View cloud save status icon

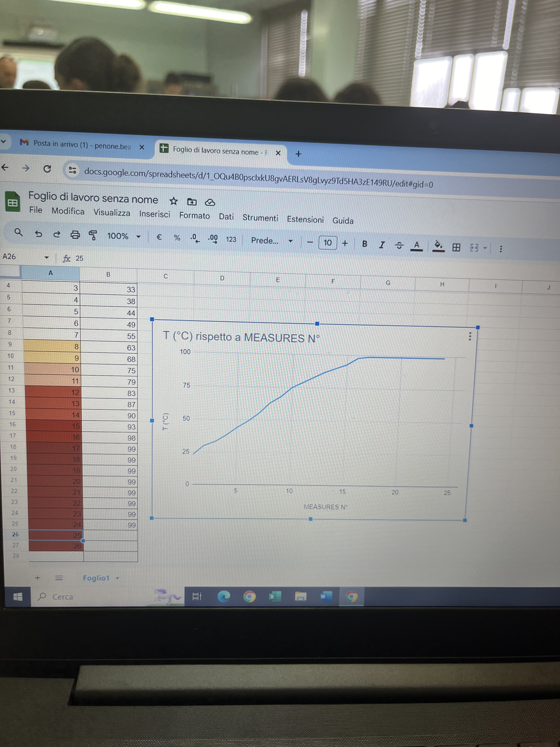click(x=210, y=202)
